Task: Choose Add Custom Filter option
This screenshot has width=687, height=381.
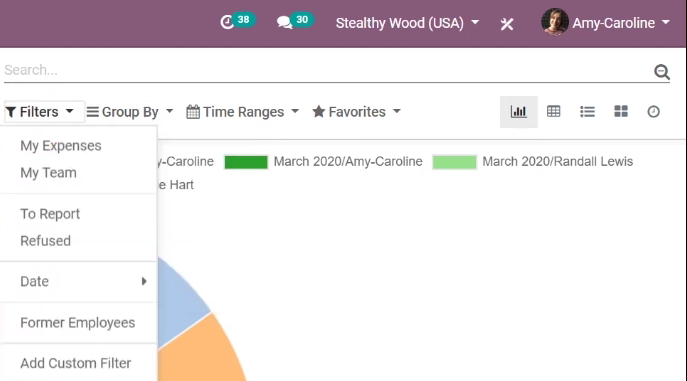Action: point(76,363)
